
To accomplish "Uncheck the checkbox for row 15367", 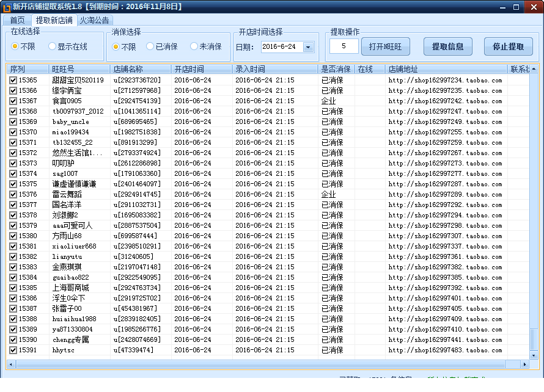I will [13, 101].
